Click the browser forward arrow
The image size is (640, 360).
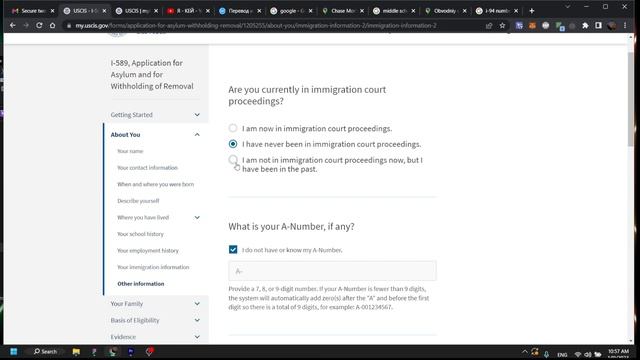(26, 25)
